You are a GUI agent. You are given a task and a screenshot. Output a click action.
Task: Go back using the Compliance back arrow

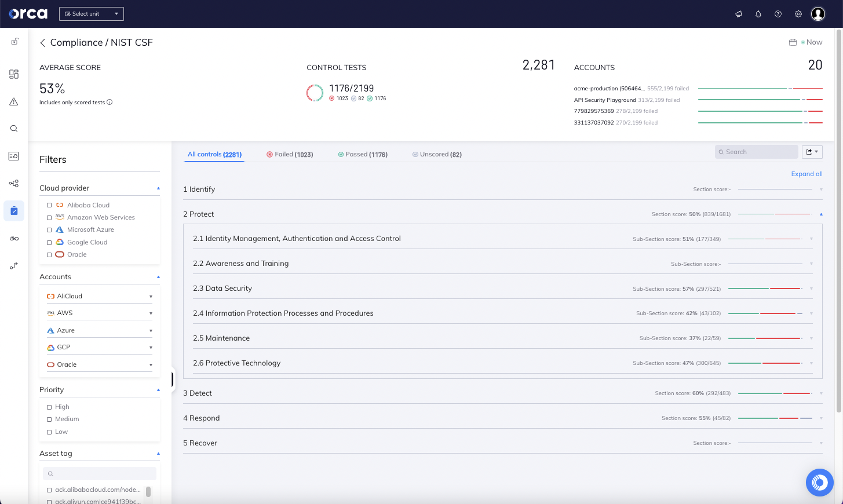[42, 42]
